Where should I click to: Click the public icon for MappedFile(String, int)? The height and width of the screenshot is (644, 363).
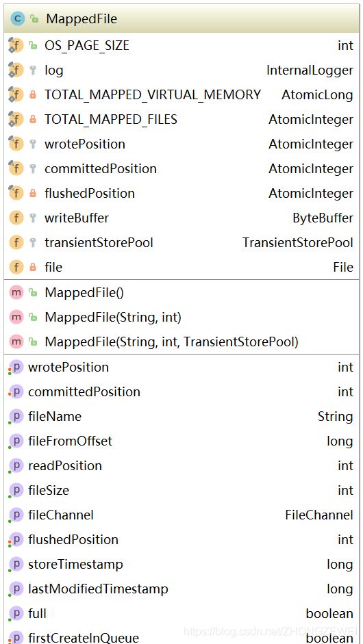(33, 318)
